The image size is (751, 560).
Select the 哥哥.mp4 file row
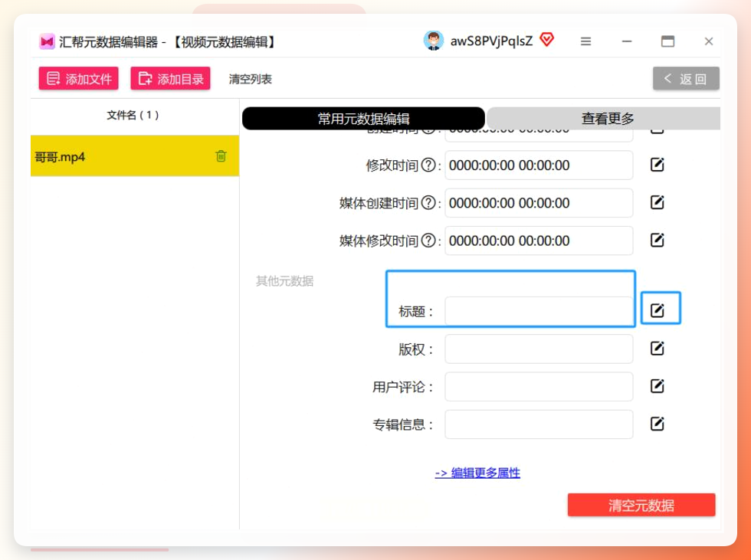click(x=135, y=156)
